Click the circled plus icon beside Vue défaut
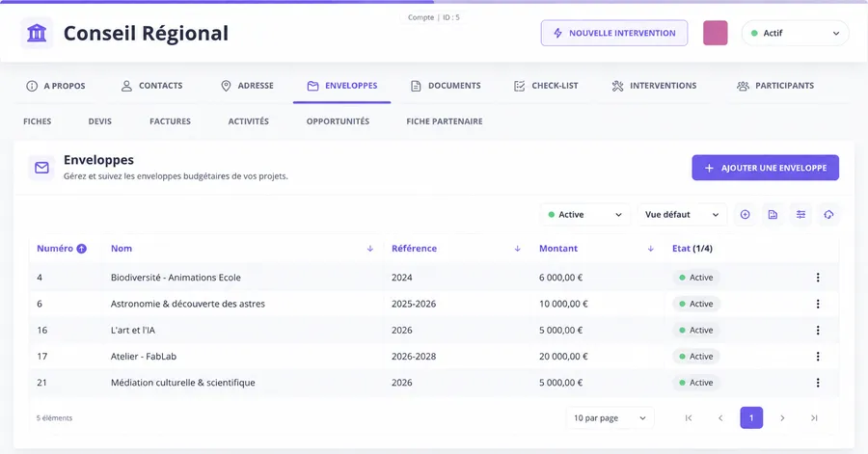The image size is (868, 454). click(x=746, y=215)
